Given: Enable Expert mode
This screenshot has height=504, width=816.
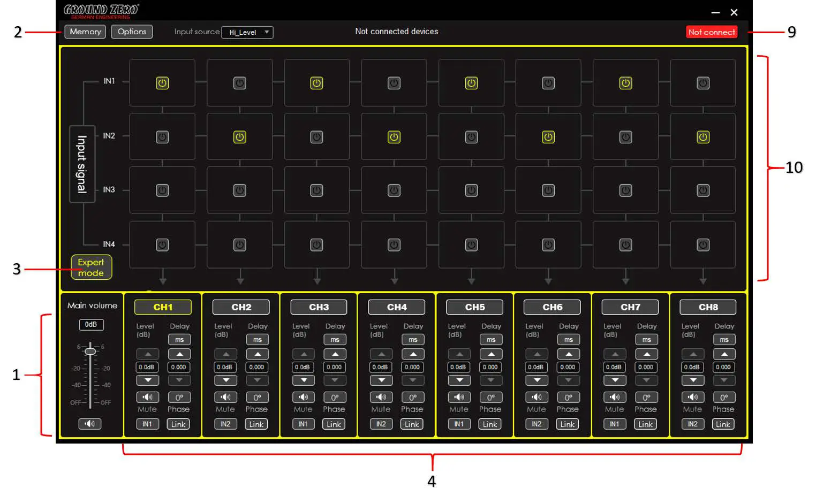Looking at the screenshot, I should tap(91, 268).
